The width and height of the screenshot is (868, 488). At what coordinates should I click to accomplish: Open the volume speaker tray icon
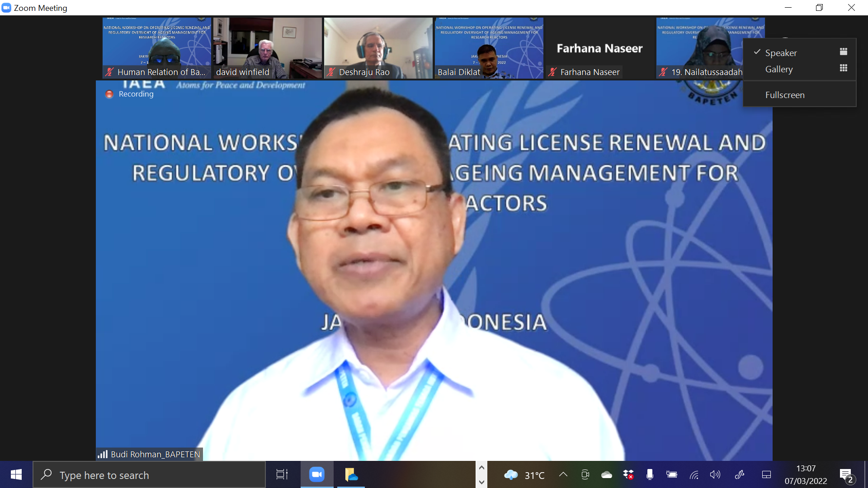(x=715, y=474)
